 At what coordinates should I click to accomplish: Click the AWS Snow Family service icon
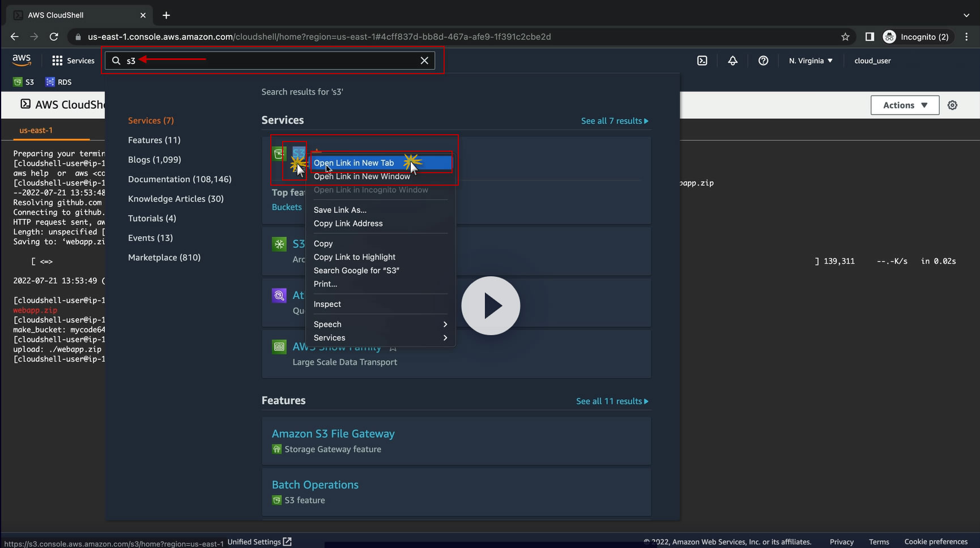(x=279, y=346)
